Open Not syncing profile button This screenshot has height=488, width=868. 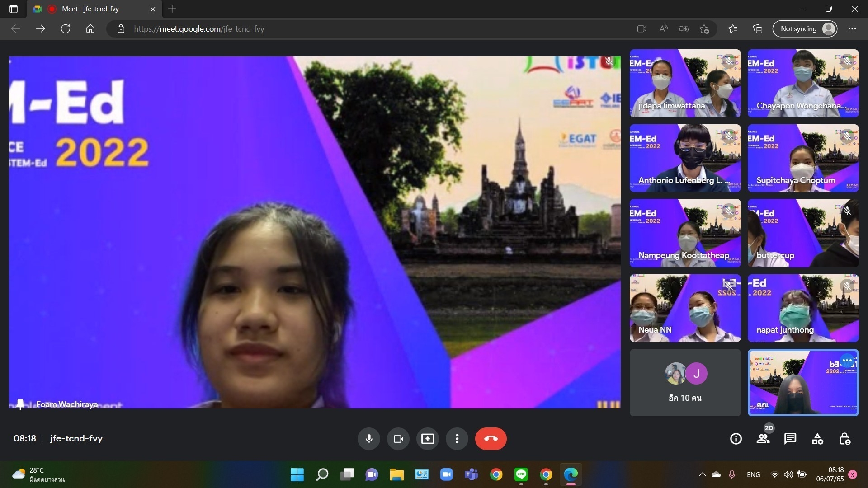[805, 29]
